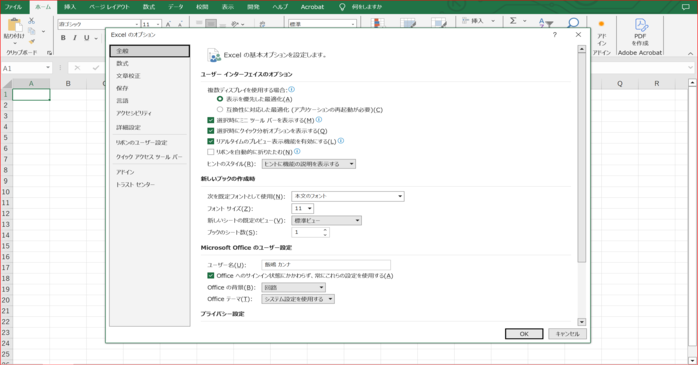Open the Page Layout ribbon tab

pyautogui.click(x=110, y=7)
